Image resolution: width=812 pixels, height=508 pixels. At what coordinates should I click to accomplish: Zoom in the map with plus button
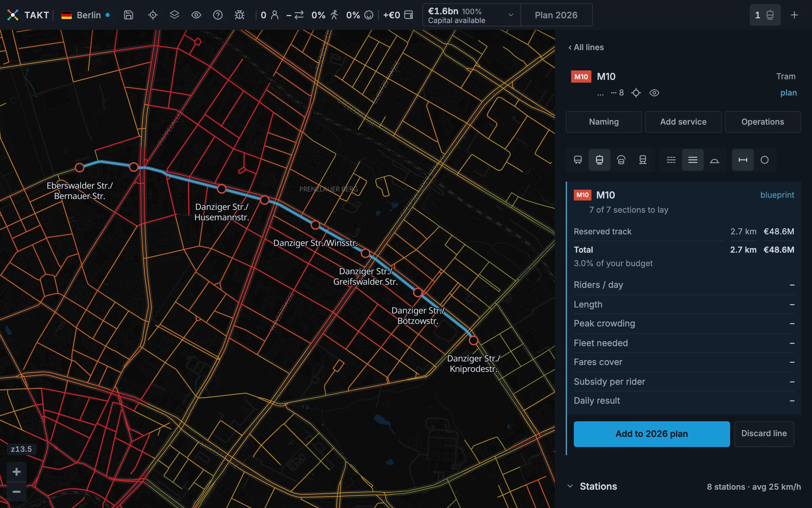click(x=17, y=472)
